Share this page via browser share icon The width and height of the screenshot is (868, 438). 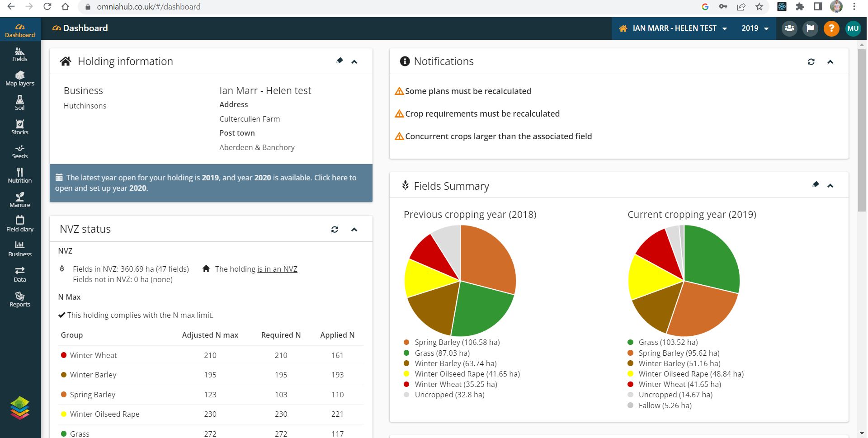coord(741,7)
